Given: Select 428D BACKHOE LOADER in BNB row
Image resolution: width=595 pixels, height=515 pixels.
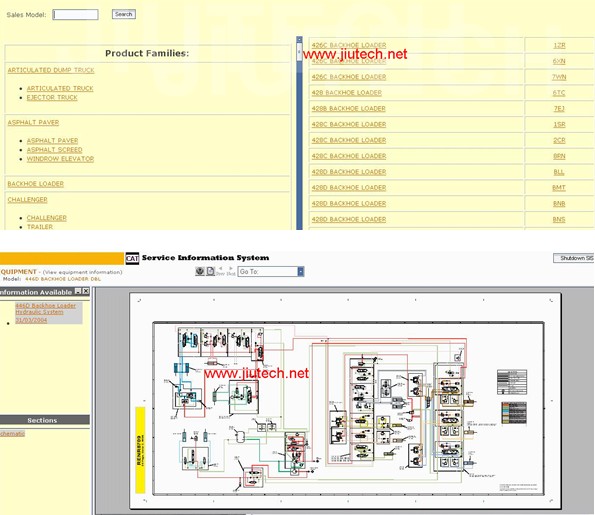Looking at the screenshot, I should point(349,204).
